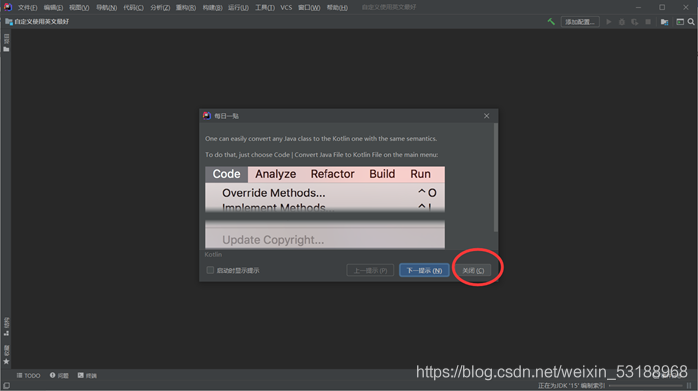This screenshot has height=391, width=698.
Task: Click the 下一提示(N) next tip button
Action: tap(424, 270)
